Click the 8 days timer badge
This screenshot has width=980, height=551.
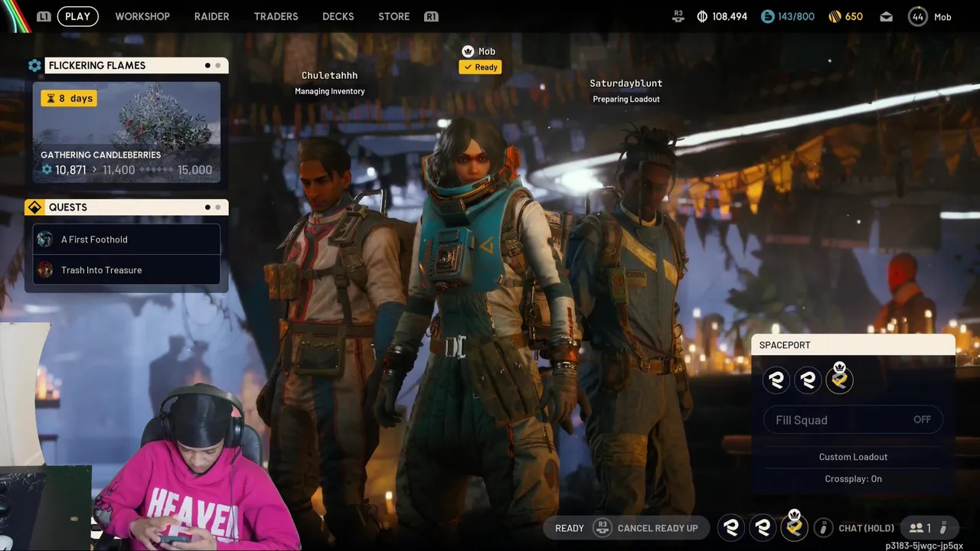tap(69, 98)
